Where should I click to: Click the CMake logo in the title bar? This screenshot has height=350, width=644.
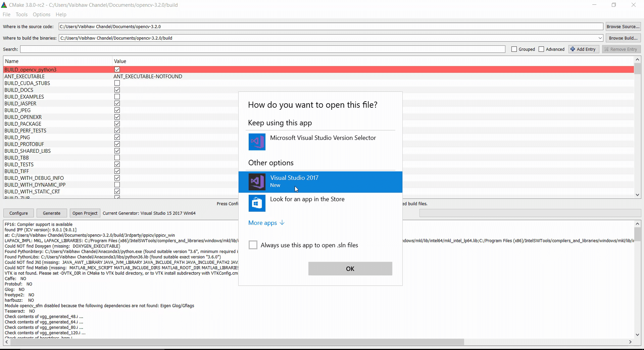4,5
